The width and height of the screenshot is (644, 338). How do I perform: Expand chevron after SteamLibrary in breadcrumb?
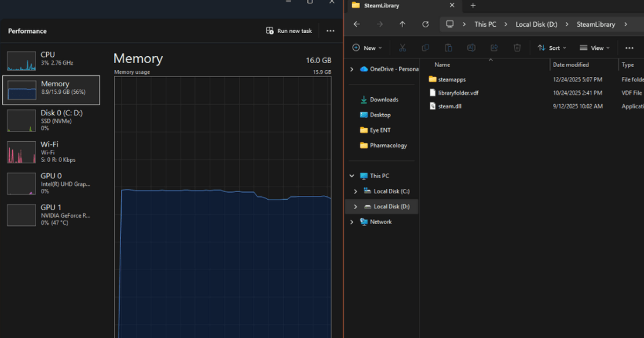point(626,24)
